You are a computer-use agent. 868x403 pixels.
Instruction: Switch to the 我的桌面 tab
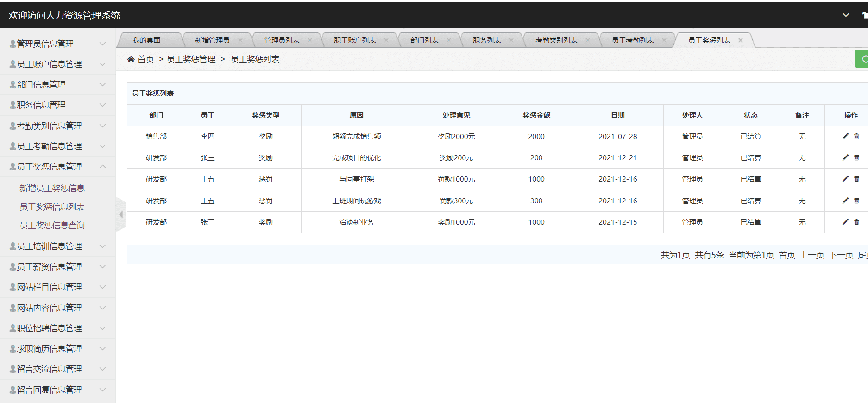146,40
